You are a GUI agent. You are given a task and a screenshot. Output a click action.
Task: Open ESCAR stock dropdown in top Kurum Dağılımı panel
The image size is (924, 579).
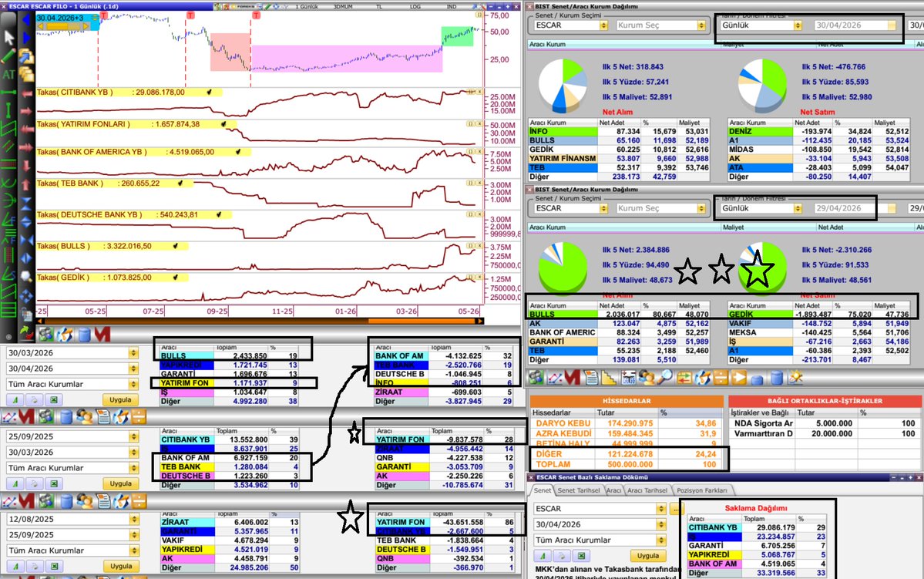603,25
